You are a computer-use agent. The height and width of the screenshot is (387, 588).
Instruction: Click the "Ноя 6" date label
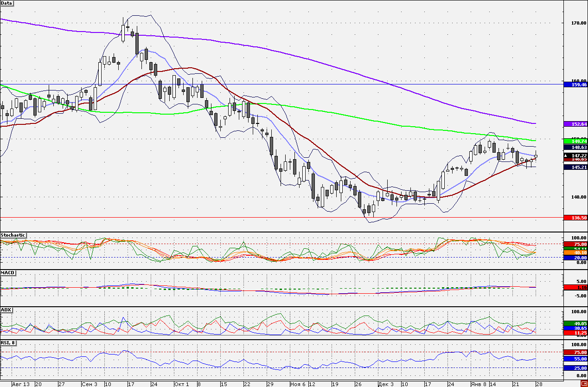[x=298, y=384]
